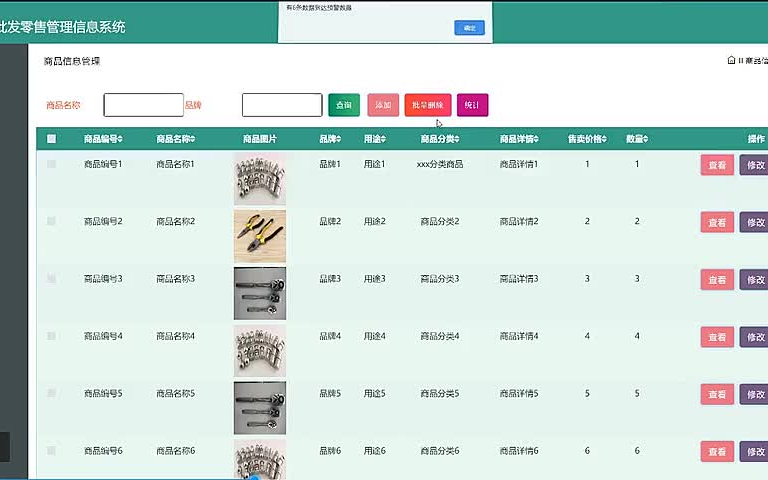The width and height of the screenshot is (768, 480).
Task: Click the 批发零售管理信息系统 header title
Action: [x=63, y=26]
